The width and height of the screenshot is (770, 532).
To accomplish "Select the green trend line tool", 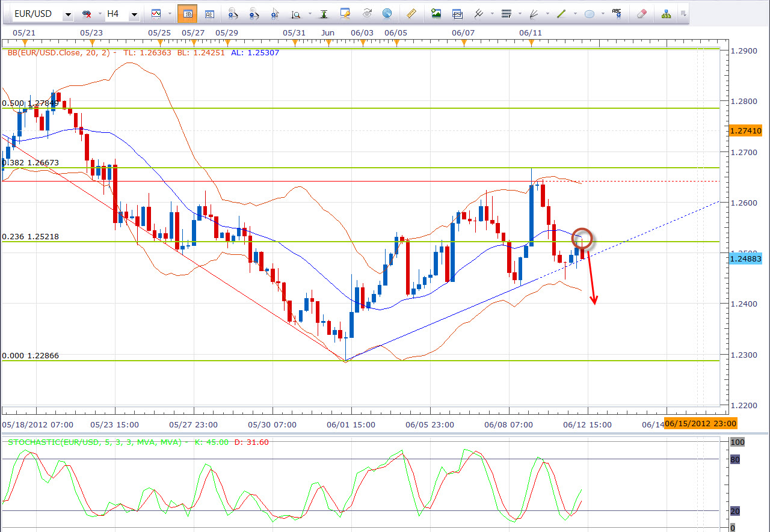I will [561, 13].
